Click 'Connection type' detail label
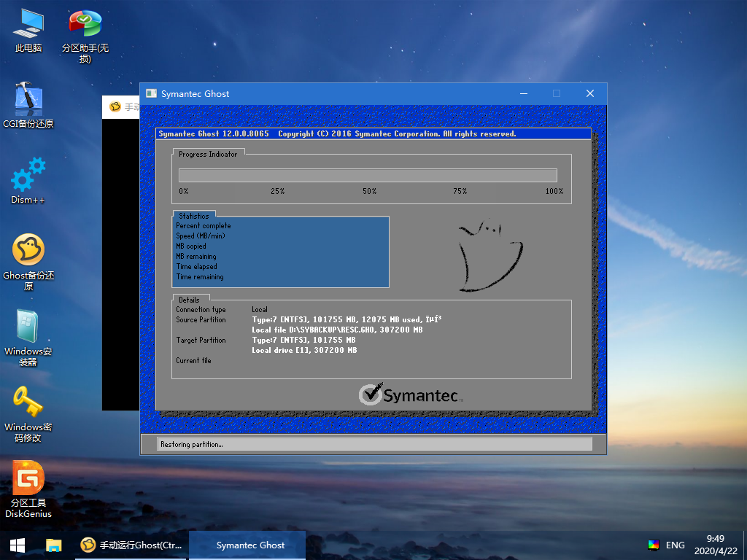The width and height of the screenshot is (747, 560). click(201, 309)
